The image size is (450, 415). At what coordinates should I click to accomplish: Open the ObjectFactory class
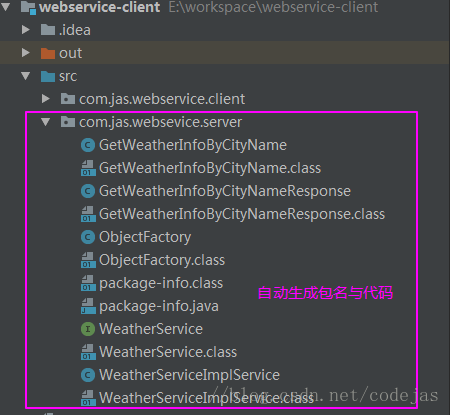coord(145,237)
